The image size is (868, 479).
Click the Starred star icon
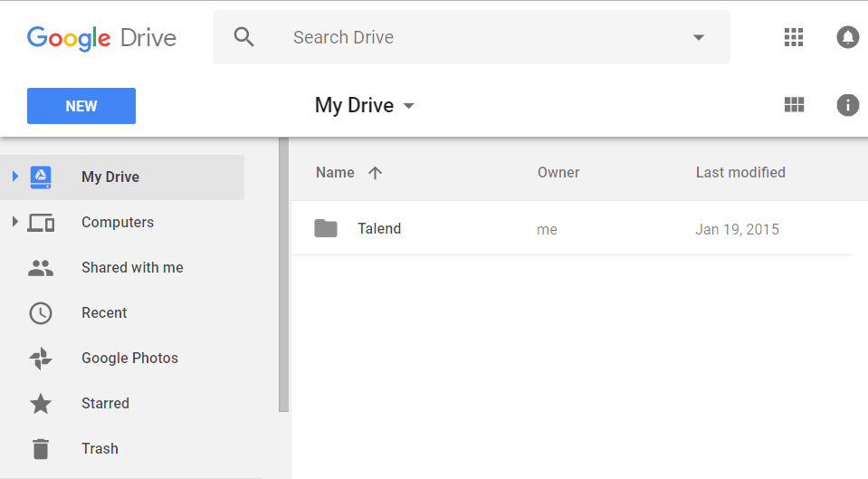coord(41,403)
